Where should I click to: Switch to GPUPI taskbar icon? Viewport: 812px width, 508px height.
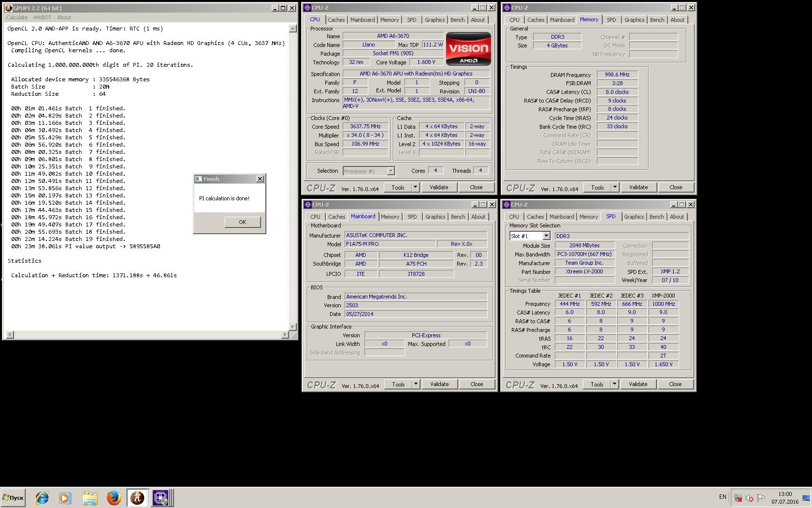pyautogui.click(x=137, y=498)
